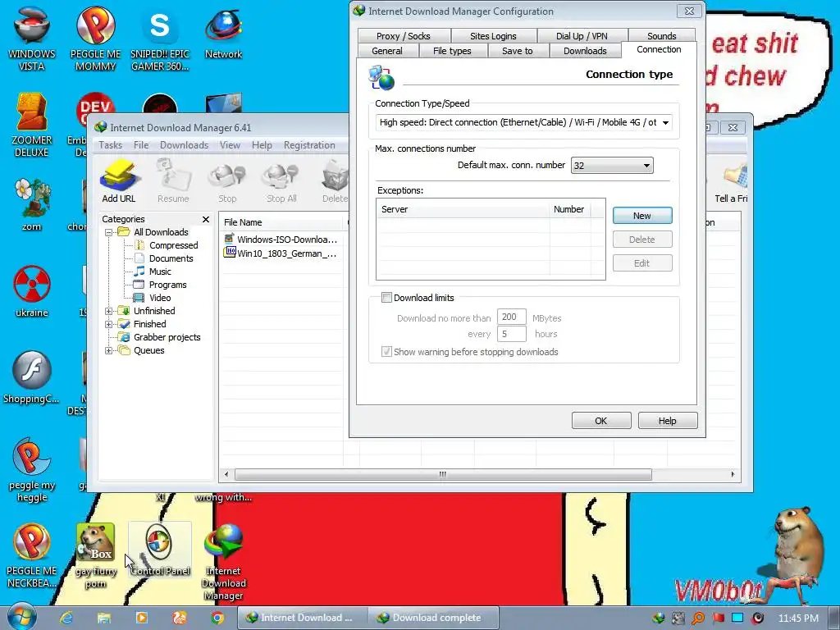
Task: Click Help in Configuration dialog
Action: [668, 421]
